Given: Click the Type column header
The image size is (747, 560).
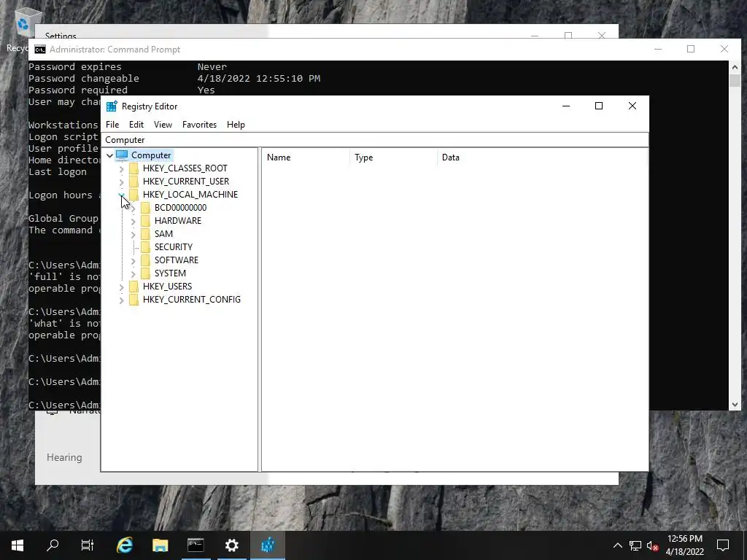Looking at the screenshot, I should 393,157.
